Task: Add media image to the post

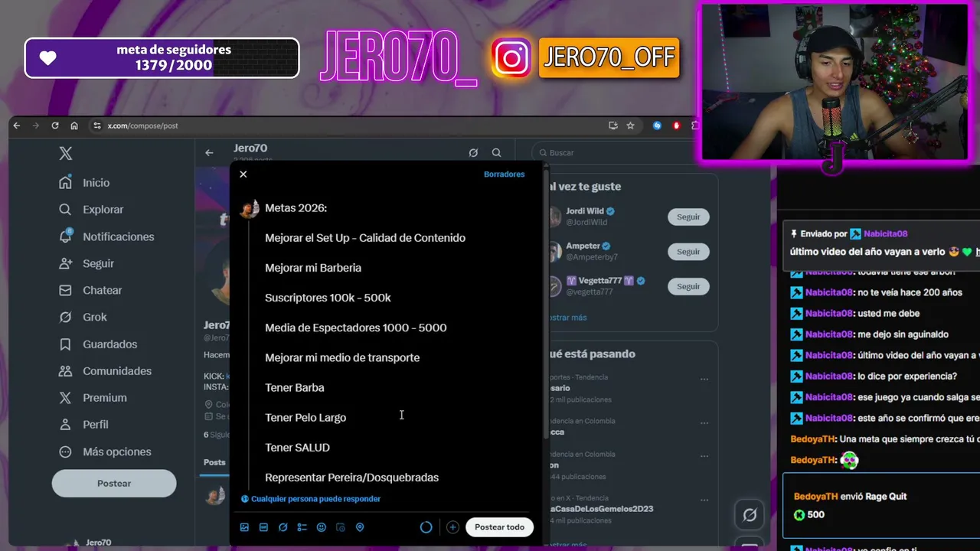Action: [244, 527]
